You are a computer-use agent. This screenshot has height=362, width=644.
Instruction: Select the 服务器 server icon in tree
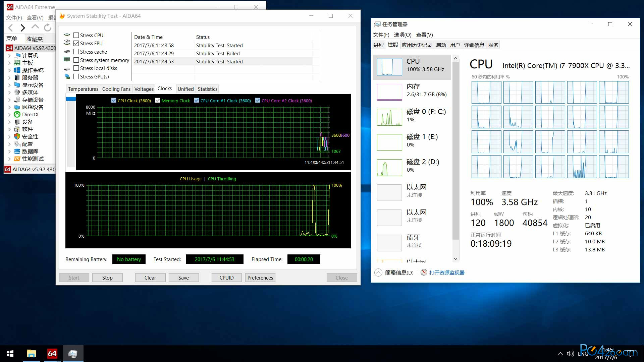coord(17,77)
